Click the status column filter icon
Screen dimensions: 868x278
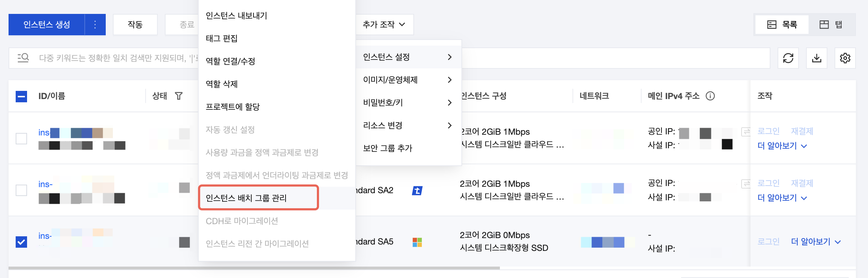pyautogui.click(x=179, y=96)
